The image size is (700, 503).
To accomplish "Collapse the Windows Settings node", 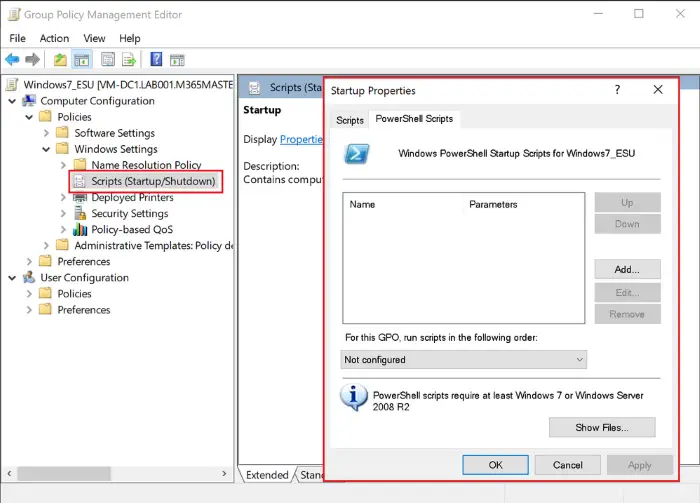I will (x=46, y=149).
